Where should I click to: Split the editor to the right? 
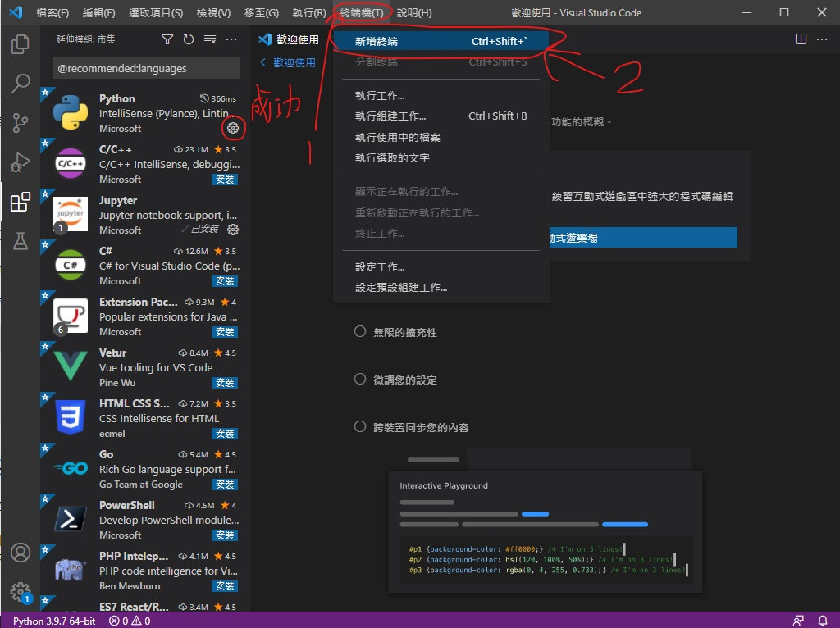pyautogui.click(x=801, y=39)
